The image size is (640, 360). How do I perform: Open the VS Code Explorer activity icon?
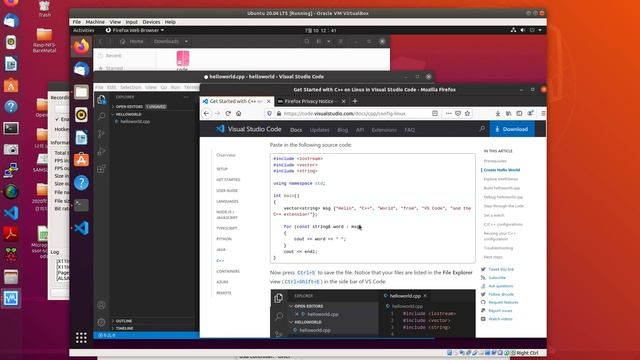(x=101, y=99)
